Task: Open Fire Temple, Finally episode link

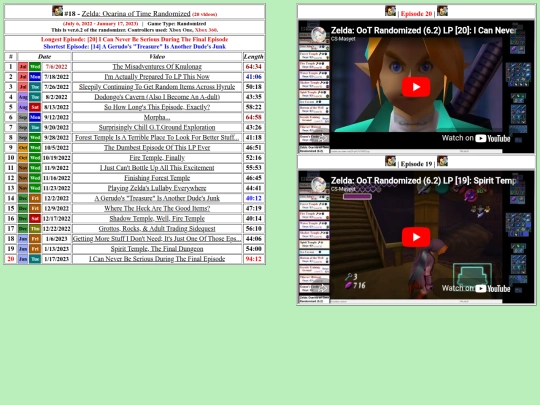Action: (x=157, y=158)
